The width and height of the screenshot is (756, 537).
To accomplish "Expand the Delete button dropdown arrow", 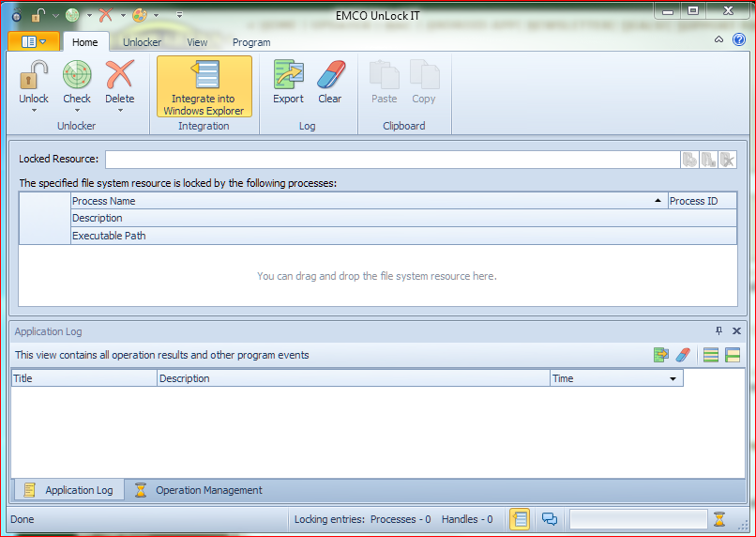I will tap(119, 111).
